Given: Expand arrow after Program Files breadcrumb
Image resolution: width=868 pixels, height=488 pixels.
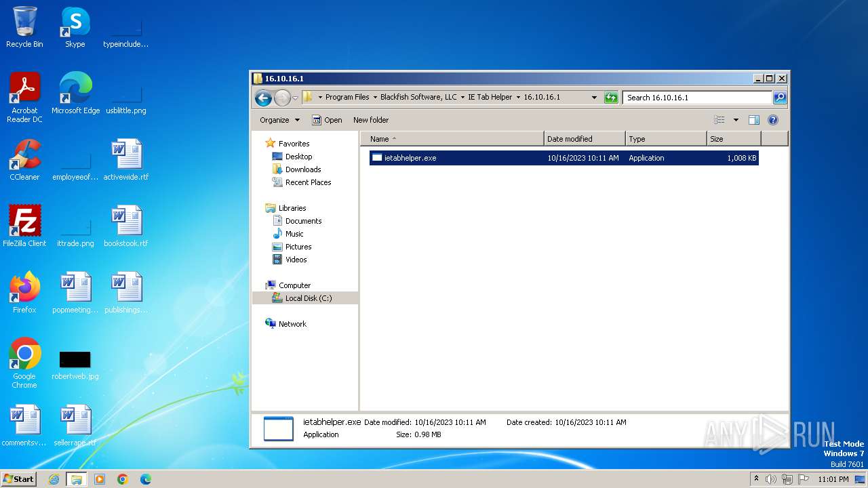Looking at the screenshot, I should [375, 98].
